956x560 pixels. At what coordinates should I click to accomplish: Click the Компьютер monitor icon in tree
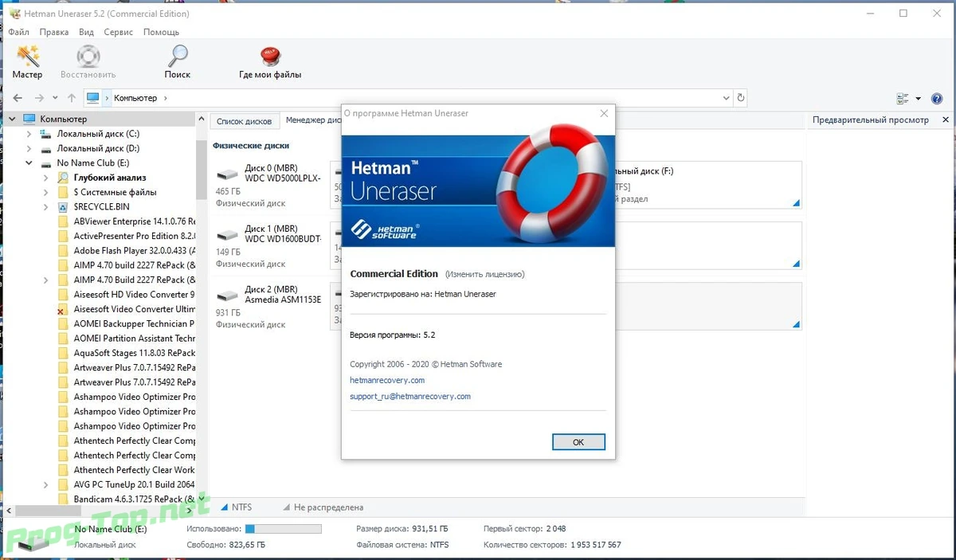tap(29, 119)
